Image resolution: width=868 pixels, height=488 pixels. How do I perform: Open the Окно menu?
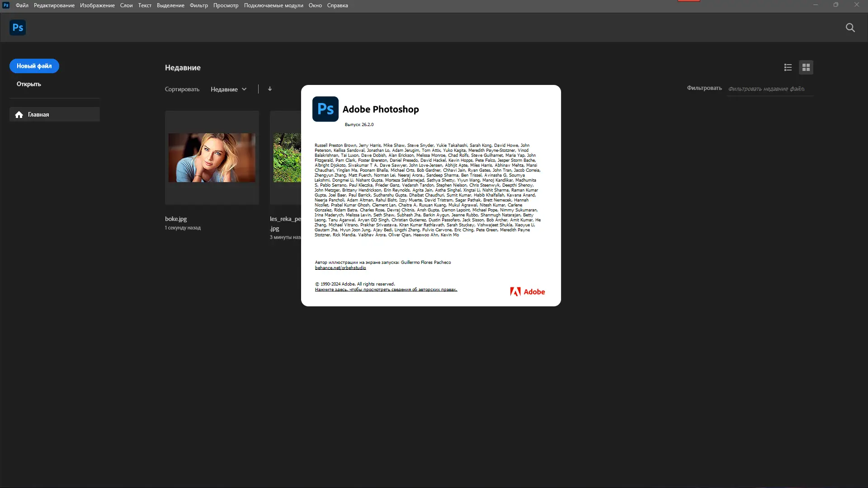[x=315, y=5]
